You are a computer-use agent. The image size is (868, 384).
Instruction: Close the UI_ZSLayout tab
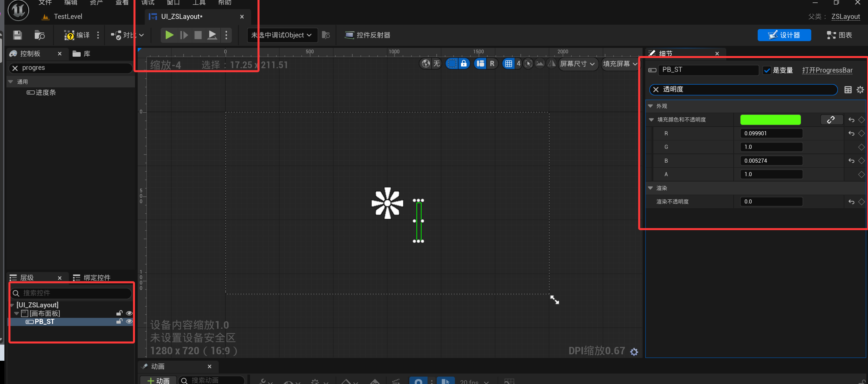(x=242, y=17)
